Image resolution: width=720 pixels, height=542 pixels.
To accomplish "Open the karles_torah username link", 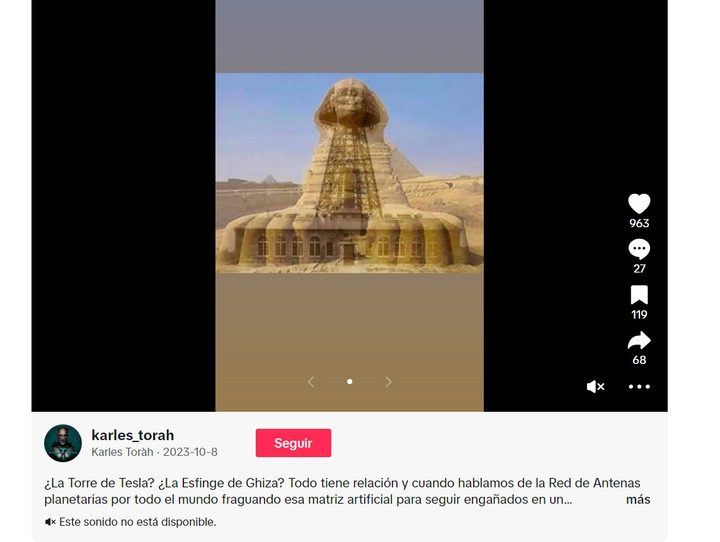I will click(133, 435).
